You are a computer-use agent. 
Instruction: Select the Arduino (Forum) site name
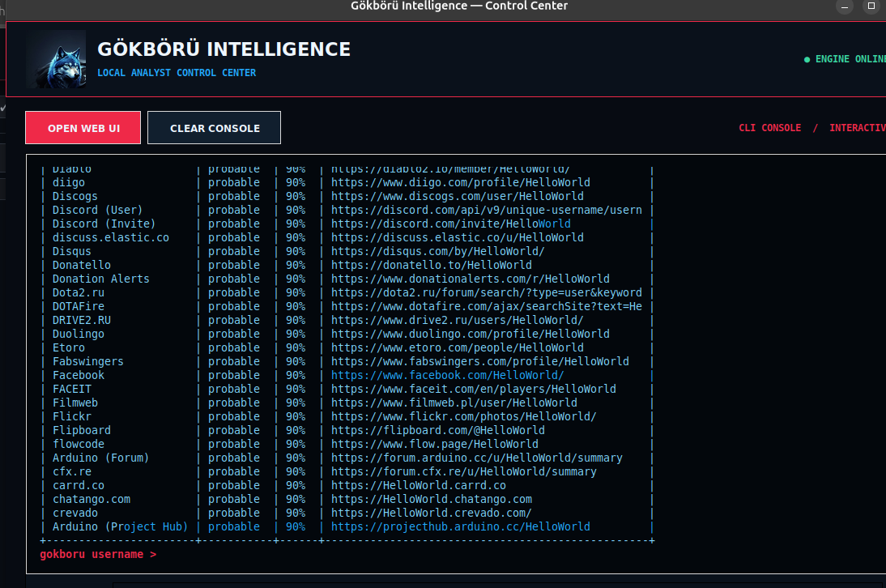pos(100,458)
